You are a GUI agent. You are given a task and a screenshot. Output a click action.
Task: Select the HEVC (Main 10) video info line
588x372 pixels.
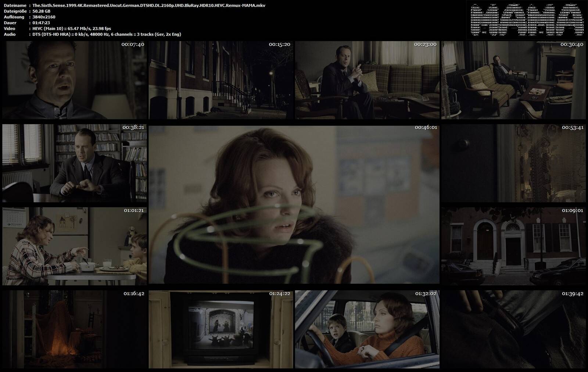[x=72, y=29]
